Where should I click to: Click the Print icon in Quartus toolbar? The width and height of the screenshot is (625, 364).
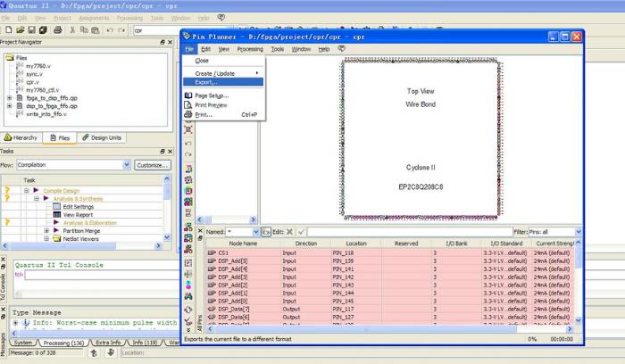(x=59, y=30)
